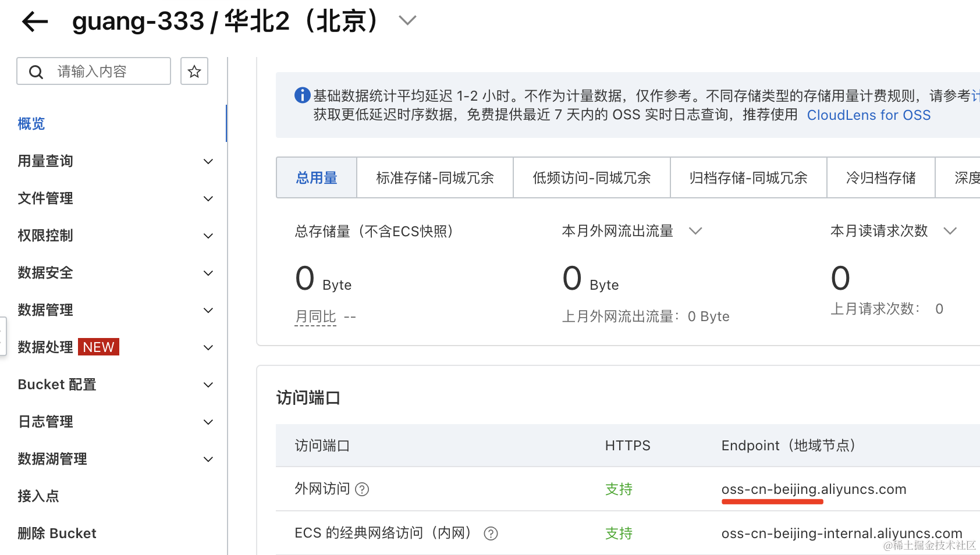
Task: Click the blue info icon in notice
Action: click(x=302, y=95)
